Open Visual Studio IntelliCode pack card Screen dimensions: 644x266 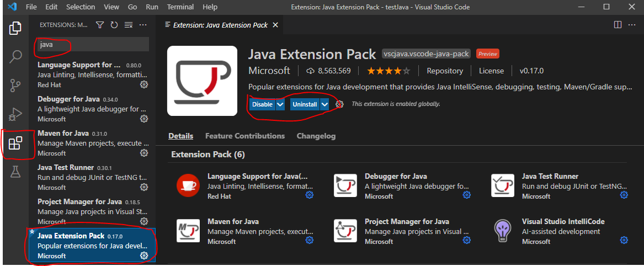(561, 231)
